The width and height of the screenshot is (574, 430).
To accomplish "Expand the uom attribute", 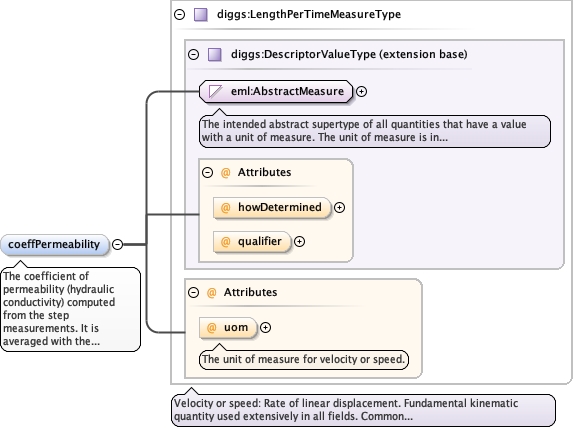I will (265, 328).
